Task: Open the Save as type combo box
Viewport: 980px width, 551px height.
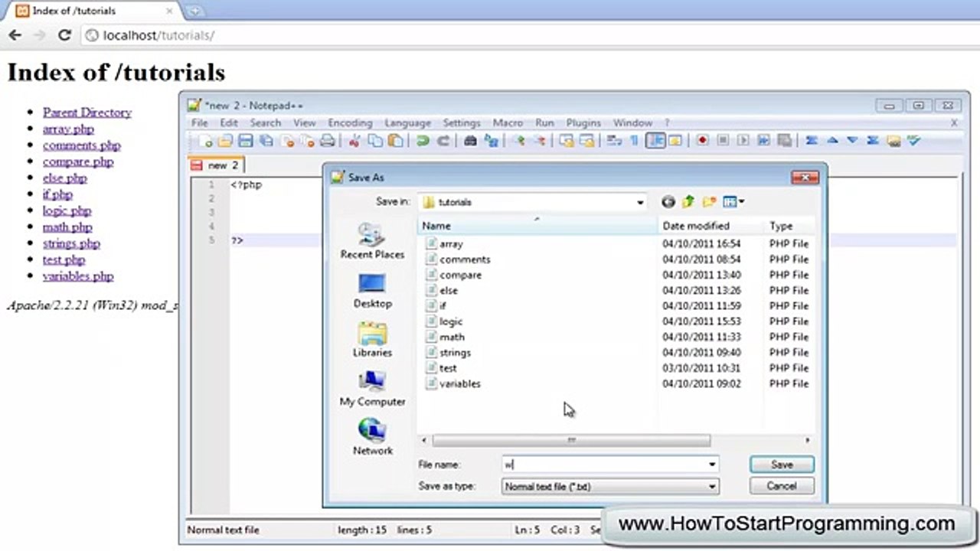Action: (x=610, y=486)
